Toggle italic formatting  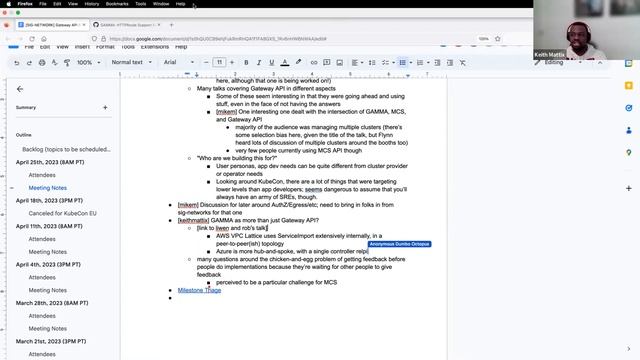click(x=259, y=62)
